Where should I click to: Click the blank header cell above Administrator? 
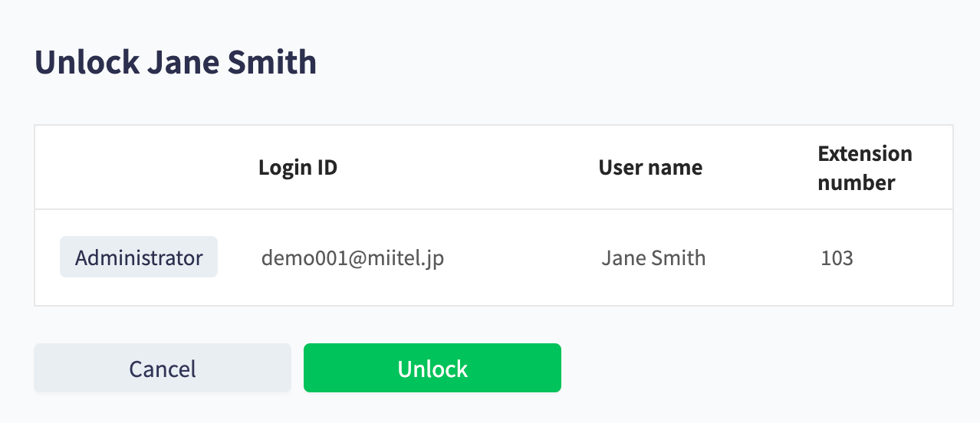(139, 167)
